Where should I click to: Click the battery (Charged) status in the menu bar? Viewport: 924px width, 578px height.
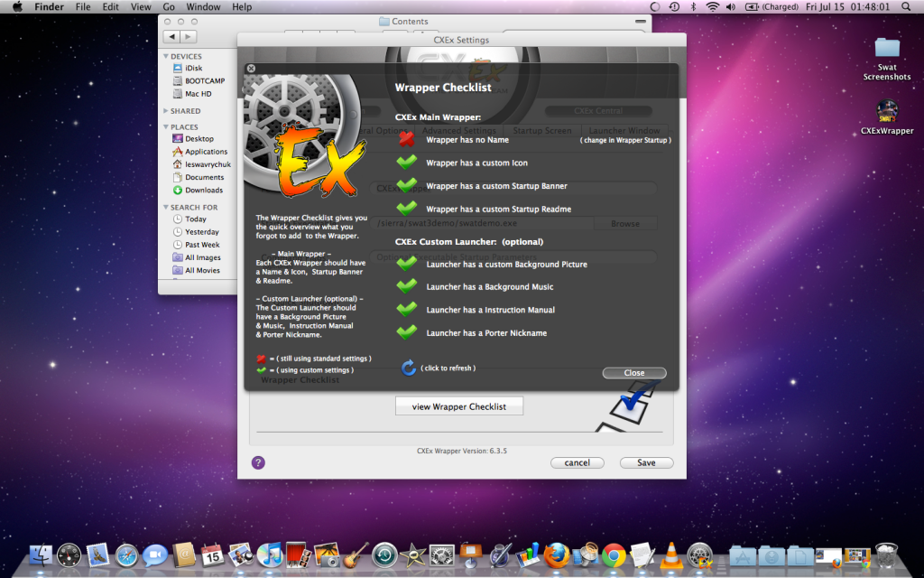tap(772, 7)
